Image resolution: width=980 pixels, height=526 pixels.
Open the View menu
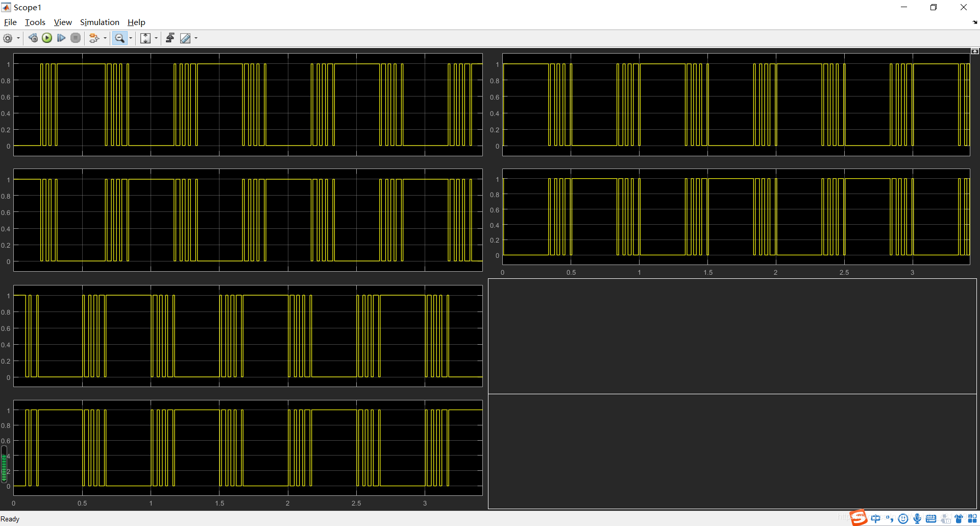(x=63, y=22)
